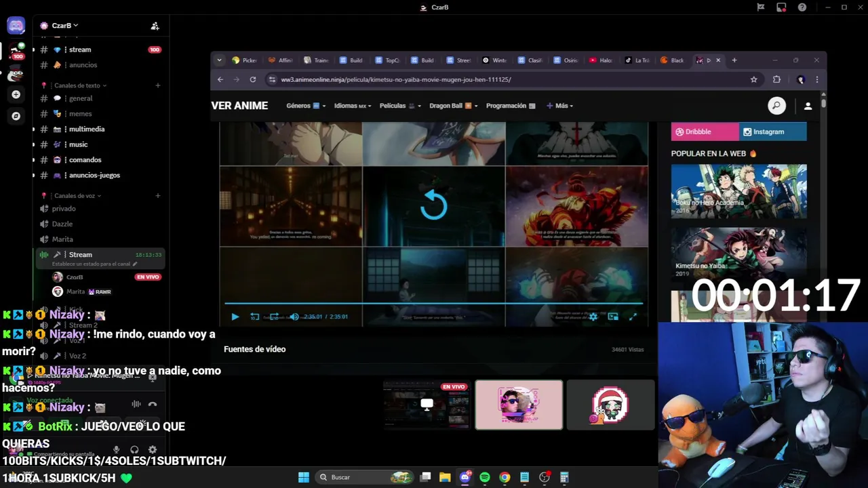
Task: Click the video play button
Action: (235, 317)
